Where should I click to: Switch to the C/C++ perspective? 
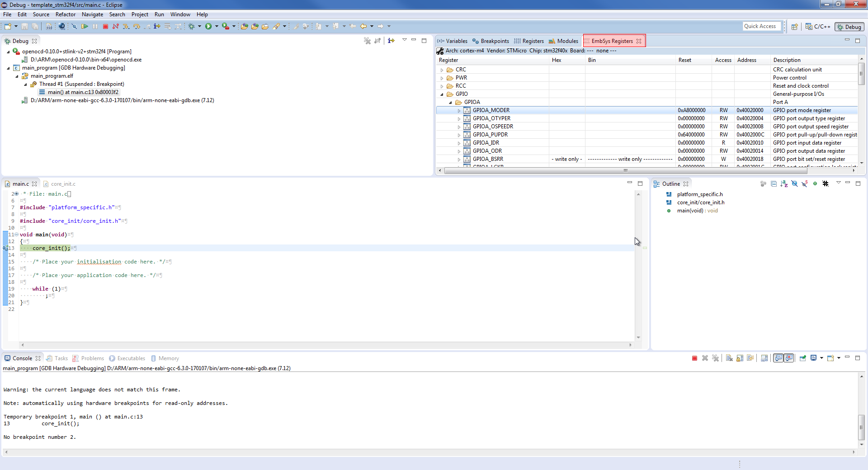[818, 27]
